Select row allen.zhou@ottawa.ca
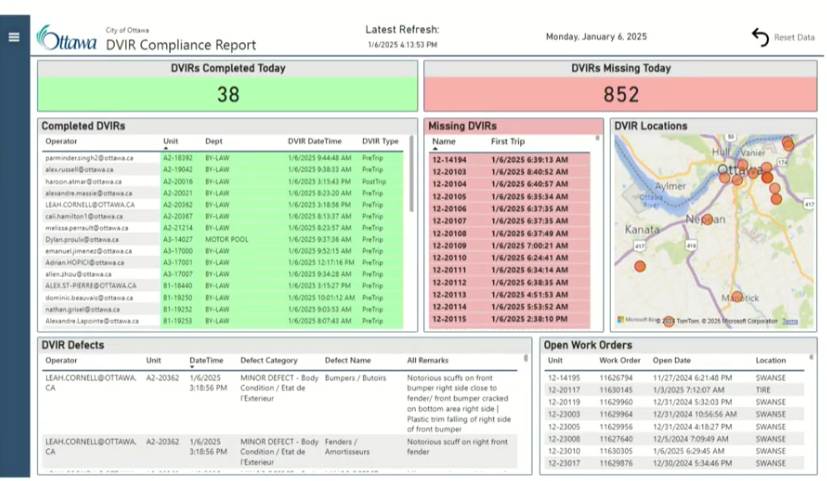 click(224, 274)
